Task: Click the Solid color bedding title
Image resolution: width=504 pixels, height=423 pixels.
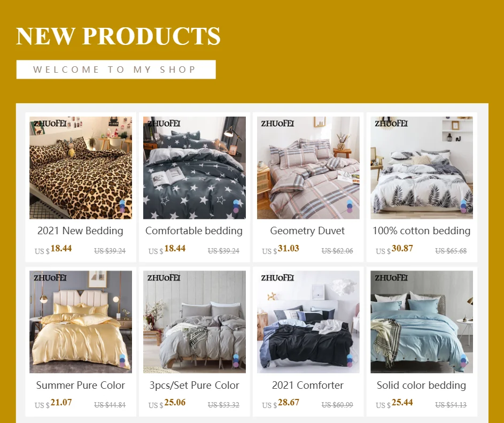Action: pyautogui.click(x=421, y=385)
